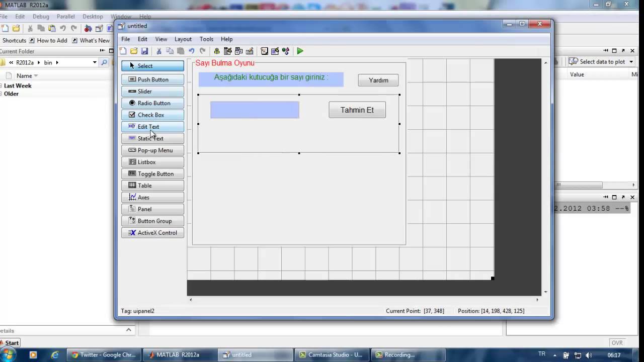Click the Simulink icon in MATLAB toolbar
Screen dimensions: 644x362
click(88, 28)
